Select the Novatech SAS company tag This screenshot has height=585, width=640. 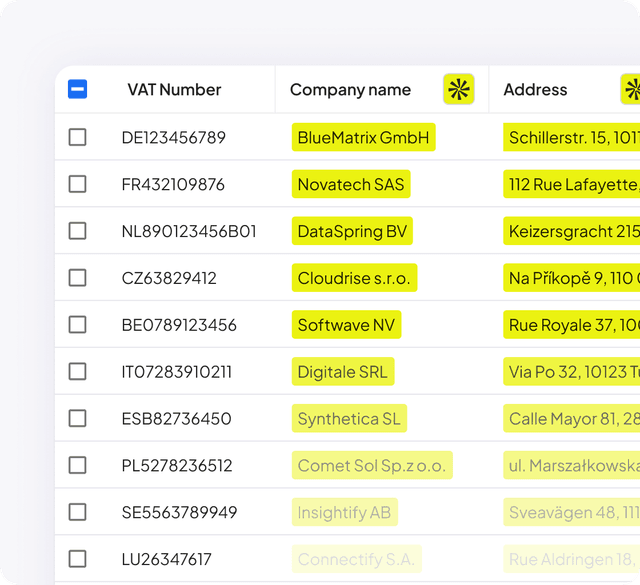351,184
